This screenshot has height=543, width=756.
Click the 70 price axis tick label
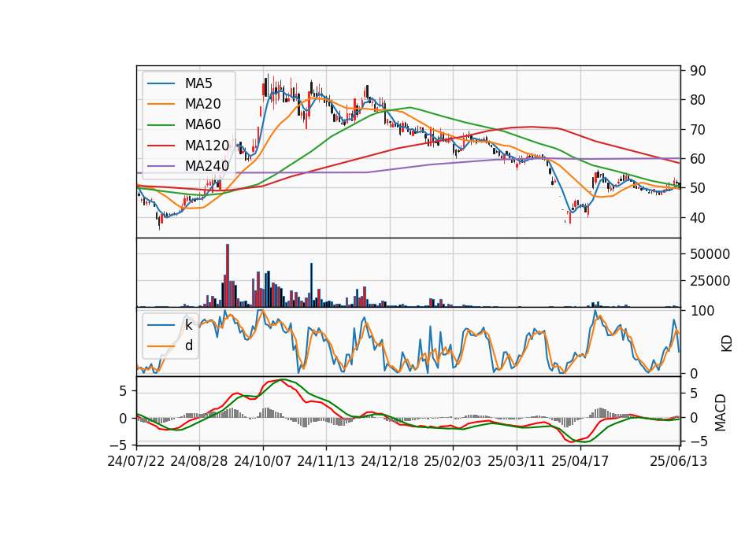(698, 130)
